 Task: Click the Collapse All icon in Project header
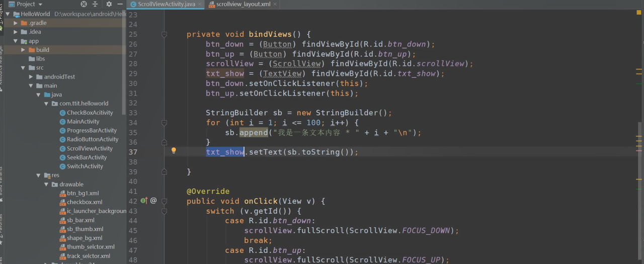point(95,4)
